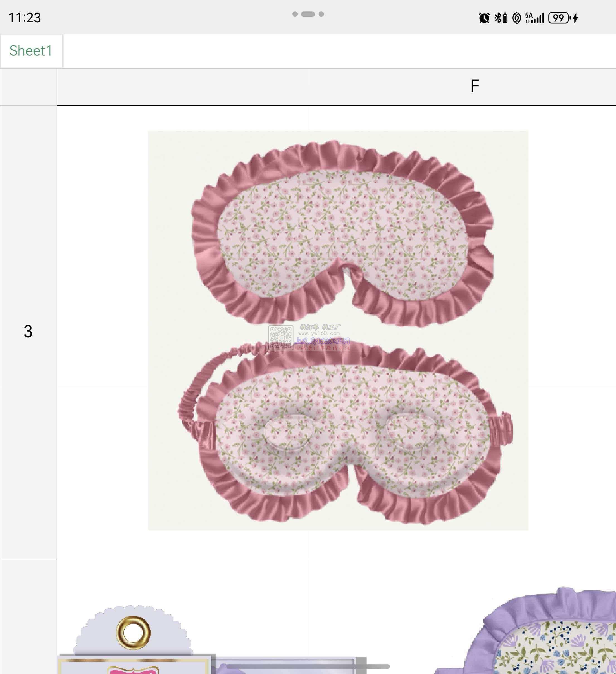Click the QR code watermark

tap(281, 338)
